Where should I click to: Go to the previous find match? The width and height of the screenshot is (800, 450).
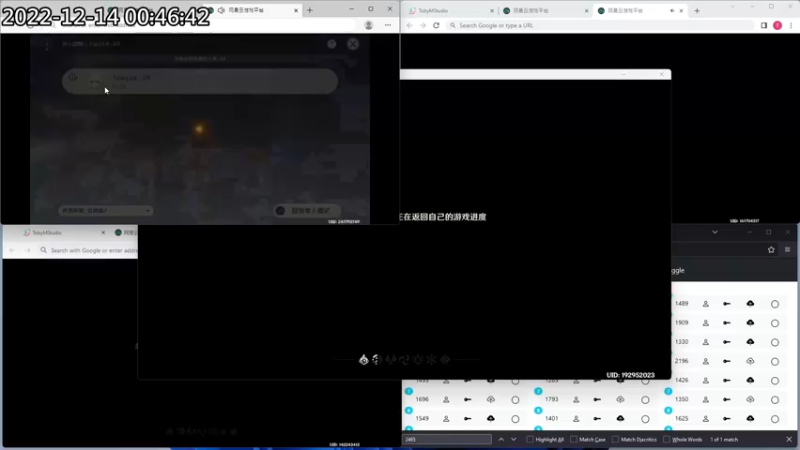[501, 439]
